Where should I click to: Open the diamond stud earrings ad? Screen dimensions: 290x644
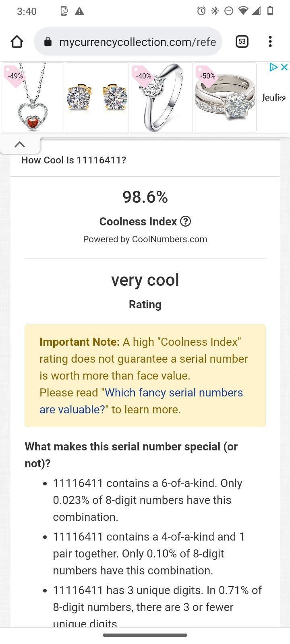point(97,97)
